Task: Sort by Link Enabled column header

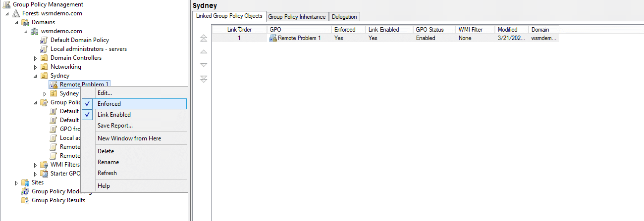Action: coord(389,30)
